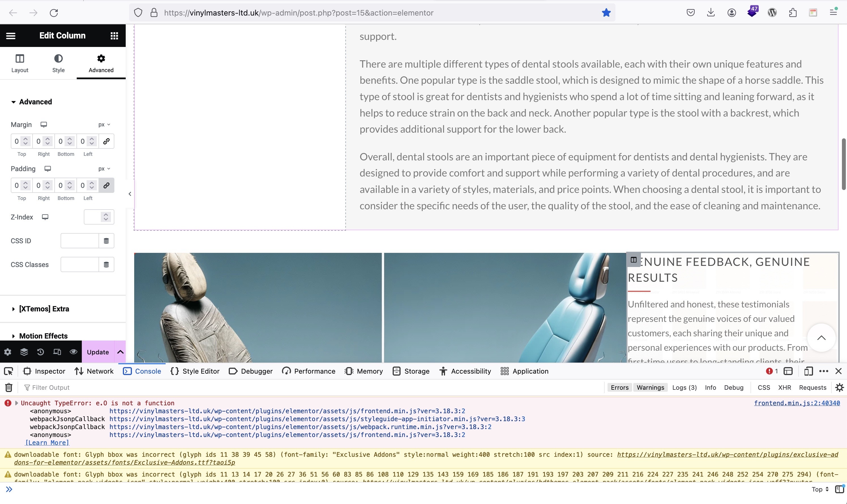Toggle the Padding linked values button
Viewport: 847px width, 504px height.
[106, 186]
